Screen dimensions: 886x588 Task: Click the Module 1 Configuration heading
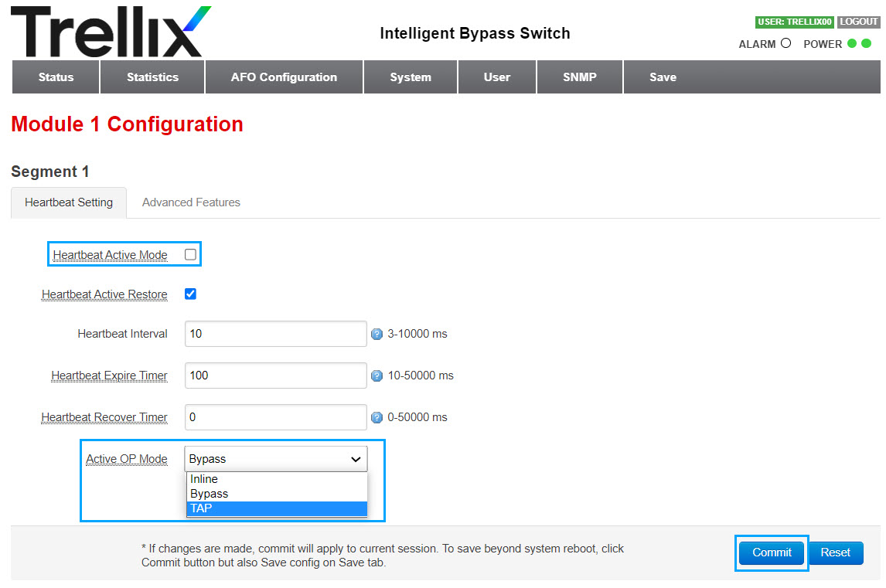(x=127, y=124)
